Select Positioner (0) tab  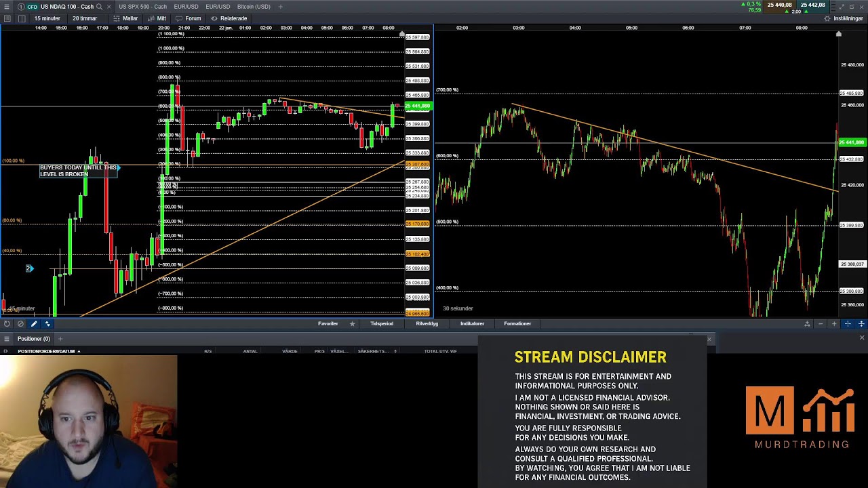coord(34,339)
